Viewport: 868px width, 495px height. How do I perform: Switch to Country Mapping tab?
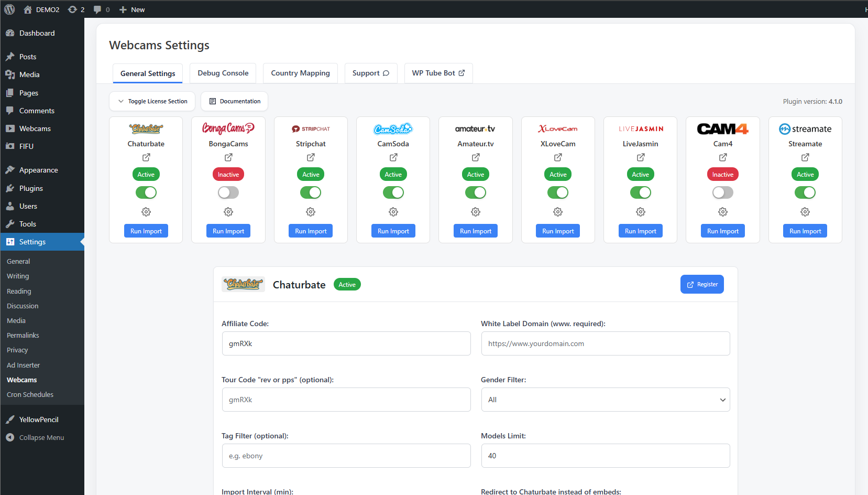(x=301, y=73)
